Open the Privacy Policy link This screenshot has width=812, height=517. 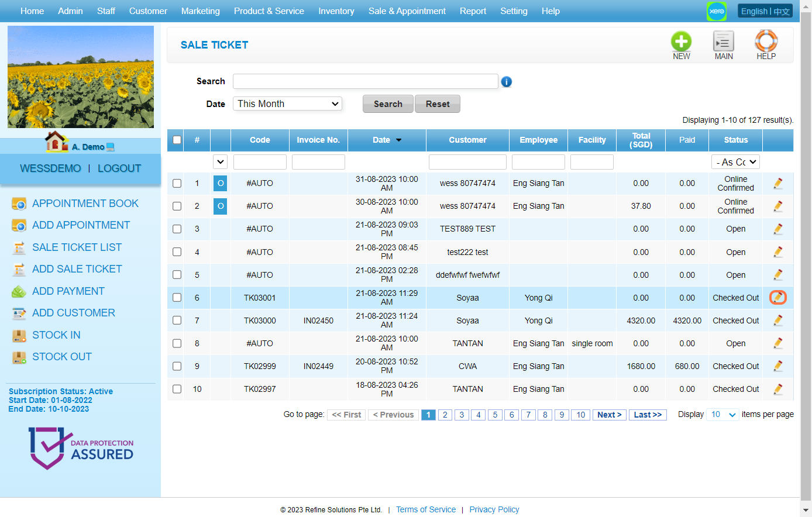[494, 509]
